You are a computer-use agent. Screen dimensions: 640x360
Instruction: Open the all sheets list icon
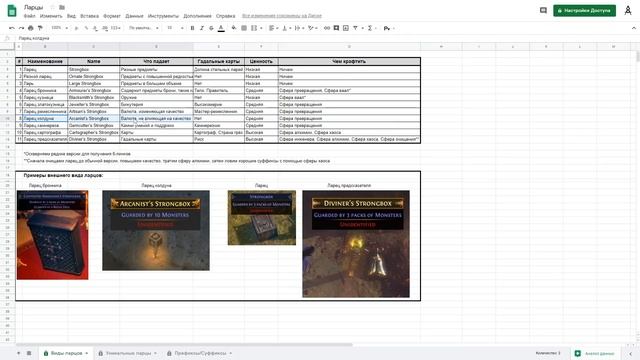click(x=29, y=353)
